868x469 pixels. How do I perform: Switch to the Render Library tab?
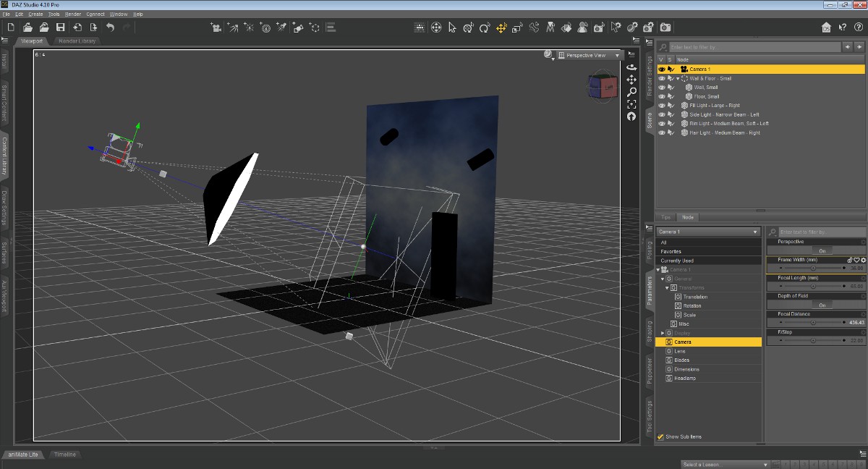point(77,41)
